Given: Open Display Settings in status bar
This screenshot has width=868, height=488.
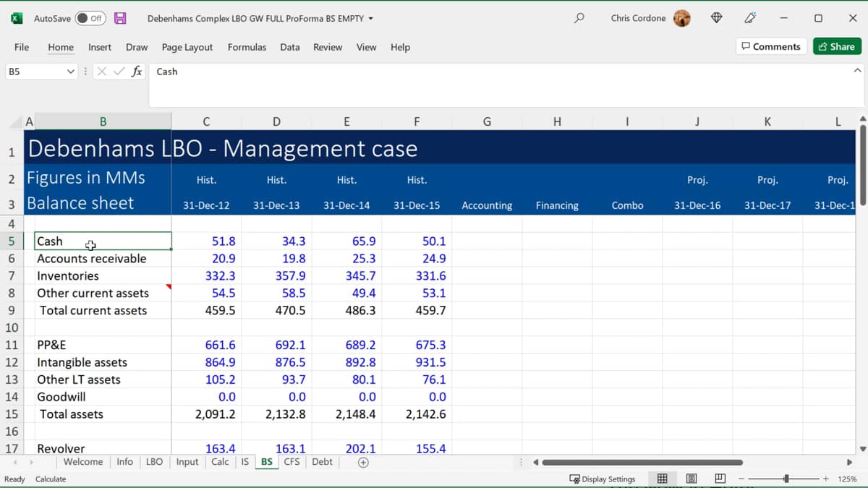Looking at the screenshot, I should pyautogui.click(x=602, y=479).
